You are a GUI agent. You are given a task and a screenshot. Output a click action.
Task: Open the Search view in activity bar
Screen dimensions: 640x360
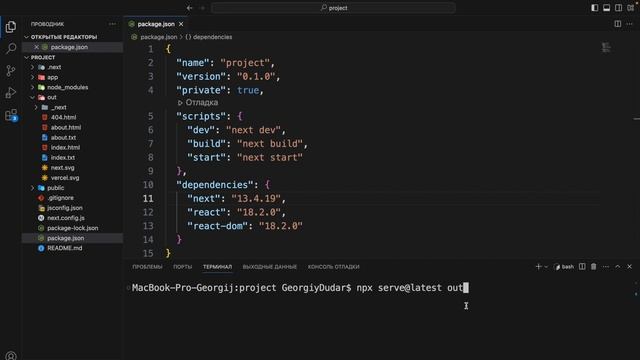coord(11,49)
